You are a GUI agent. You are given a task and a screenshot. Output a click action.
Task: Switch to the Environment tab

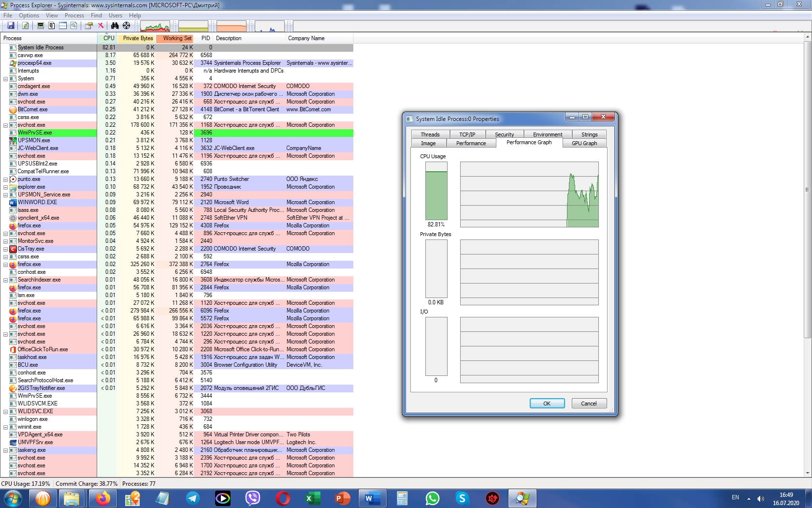(548, 134)
